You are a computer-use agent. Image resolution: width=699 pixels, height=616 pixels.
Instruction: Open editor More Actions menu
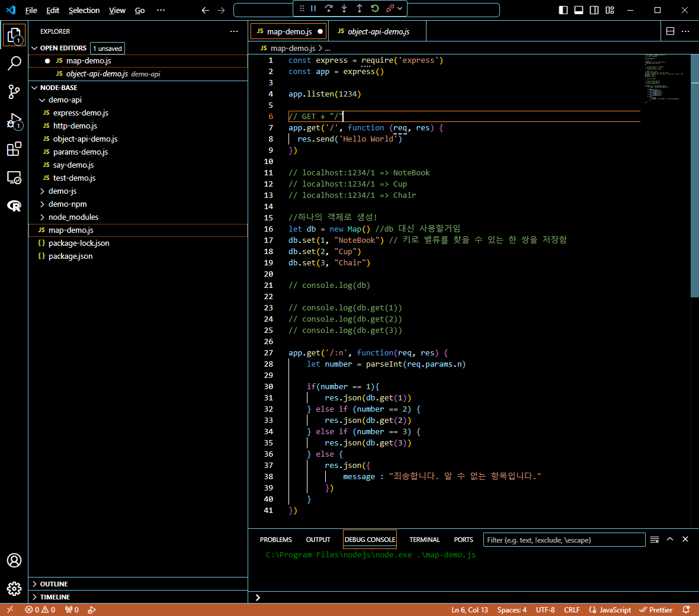coord(685,31)
